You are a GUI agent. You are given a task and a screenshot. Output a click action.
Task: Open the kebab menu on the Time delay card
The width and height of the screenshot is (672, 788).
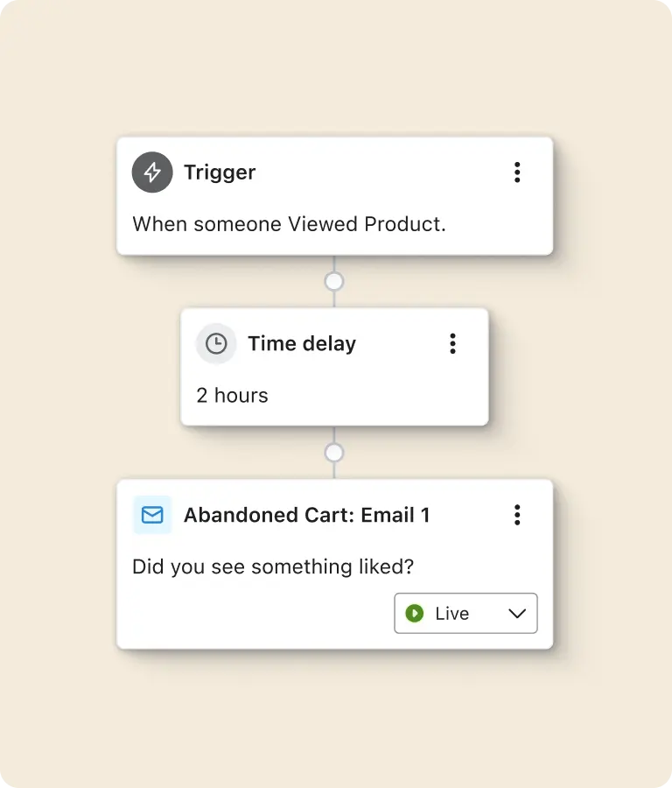point(452,344)
